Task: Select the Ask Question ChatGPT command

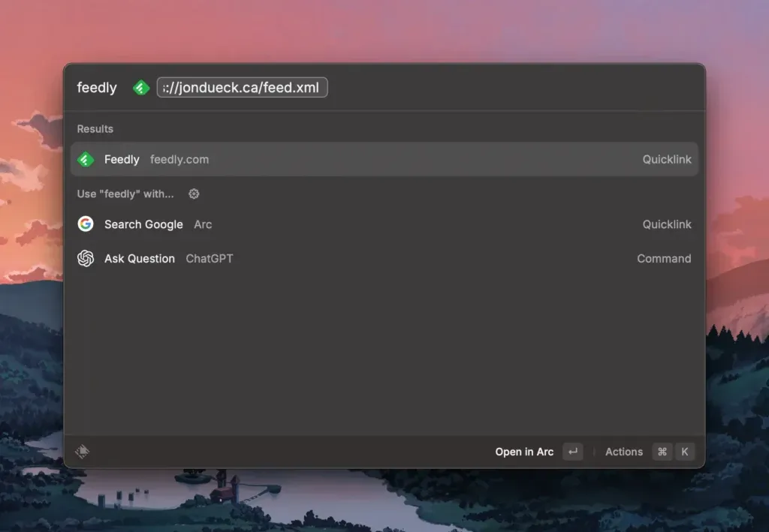Action: [x=384, y=259]
